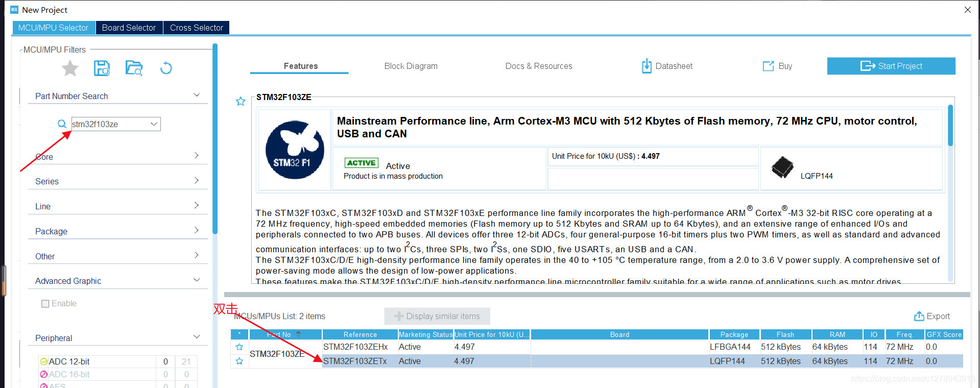Click the Buy button label
980x388 pixels.
tap(785, 66)
